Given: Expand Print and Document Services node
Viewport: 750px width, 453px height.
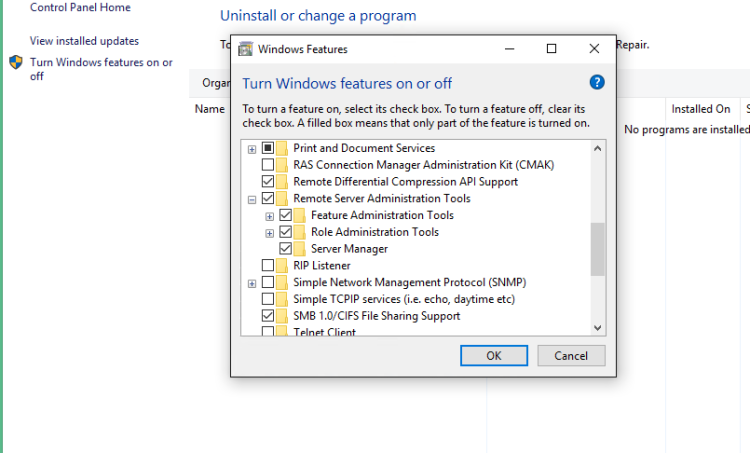Looking at the screenshot, I should 252,149.
